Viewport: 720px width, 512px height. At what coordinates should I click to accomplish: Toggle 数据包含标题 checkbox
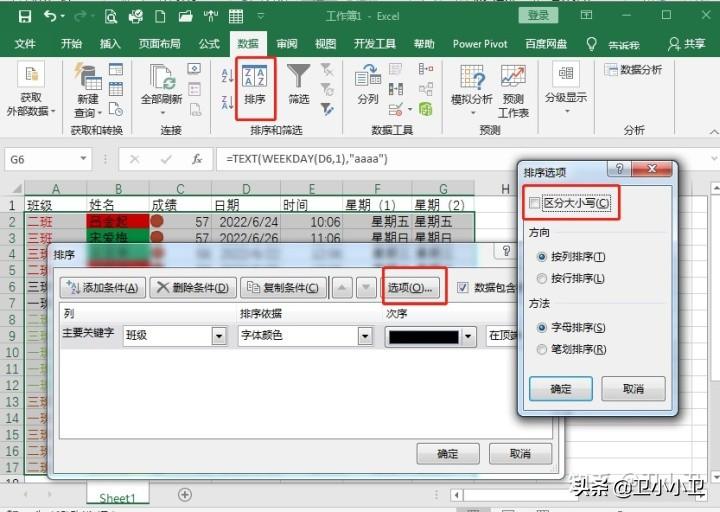[x=463, y=287]
